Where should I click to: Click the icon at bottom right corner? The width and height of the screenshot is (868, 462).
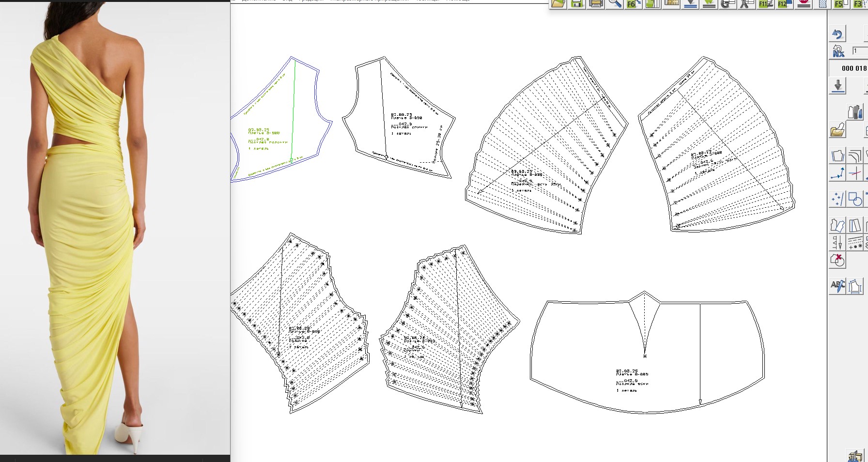pyautogui.click(x=855, y=456)
